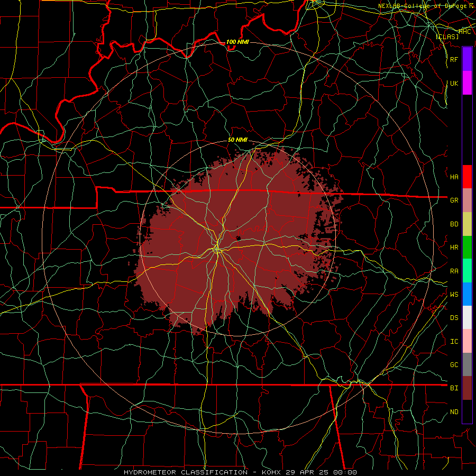
Task: Click the 'BD' legend label
Action: pos(454,224)
